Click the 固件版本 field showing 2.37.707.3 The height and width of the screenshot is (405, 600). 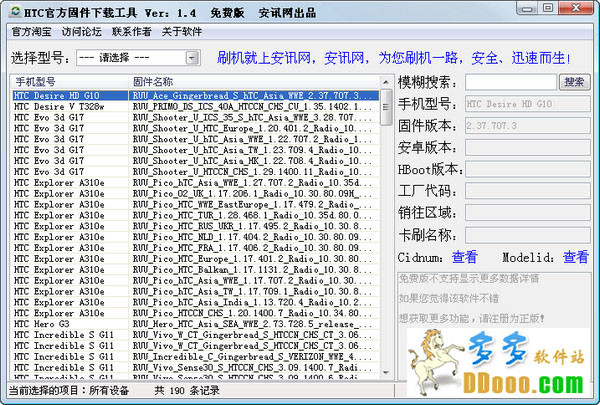pyautogui.click(x=527, y=126)
